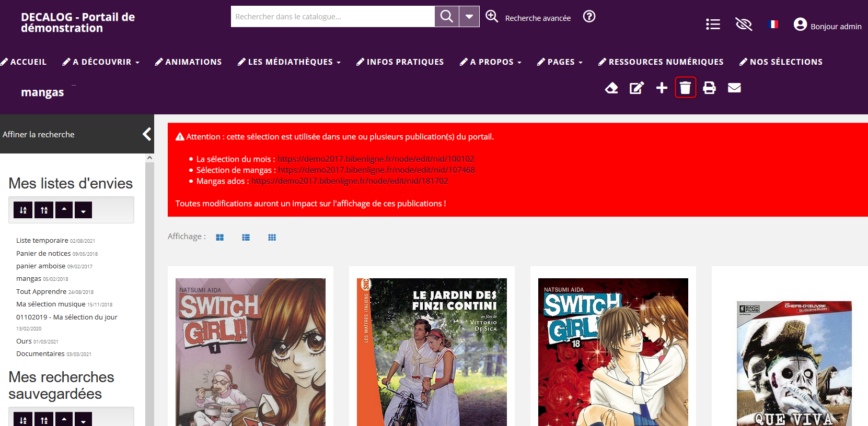Open NOS SÉLECTIONS menu item
Viewport: 868px width, 426px height.
(786, 62)
